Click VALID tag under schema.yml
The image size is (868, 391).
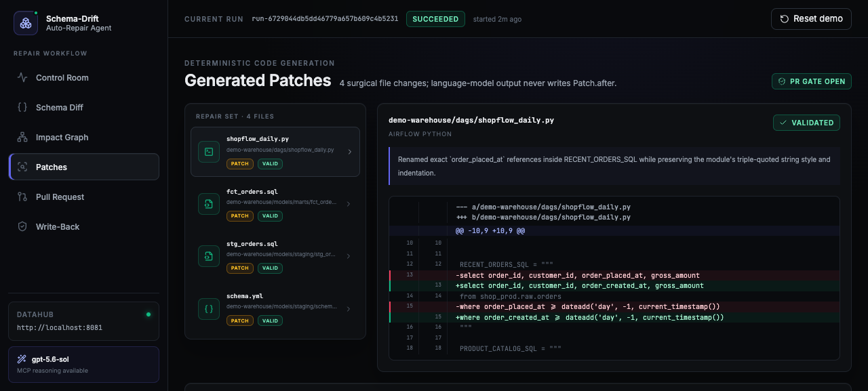[x=270, y=321]
